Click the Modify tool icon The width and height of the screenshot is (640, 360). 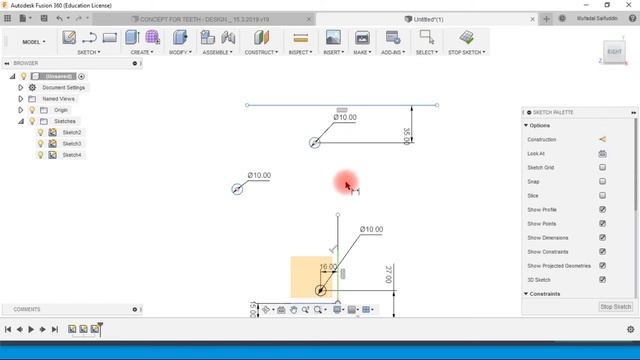pyautogui.click(x=180, y=38)
